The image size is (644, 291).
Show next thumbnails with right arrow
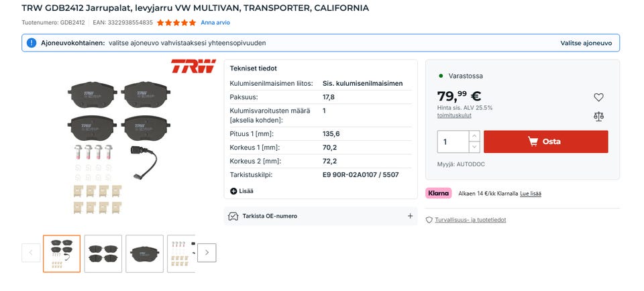pyautogui.click(x=207, y=253)
